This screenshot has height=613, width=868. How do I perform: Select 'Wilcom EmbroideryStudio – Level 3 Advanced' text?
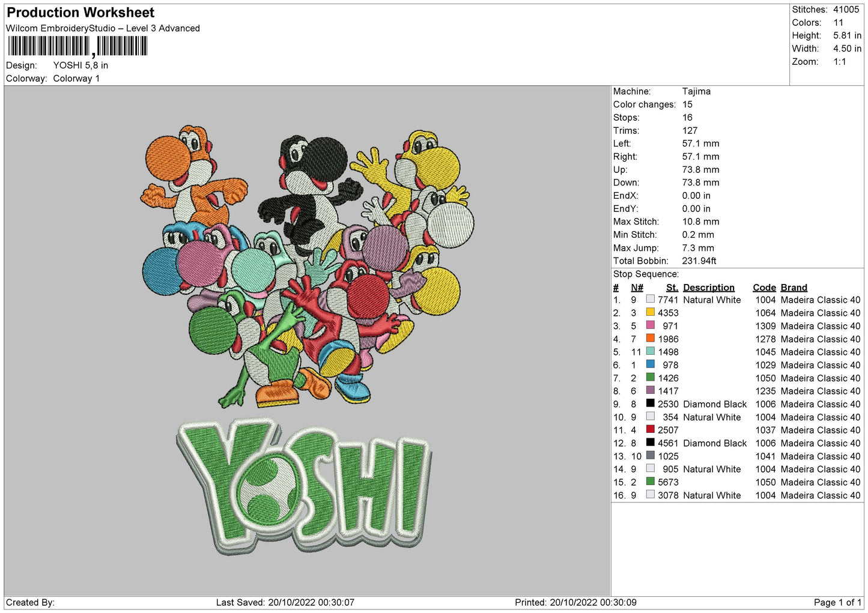click(x=103, y=28)
